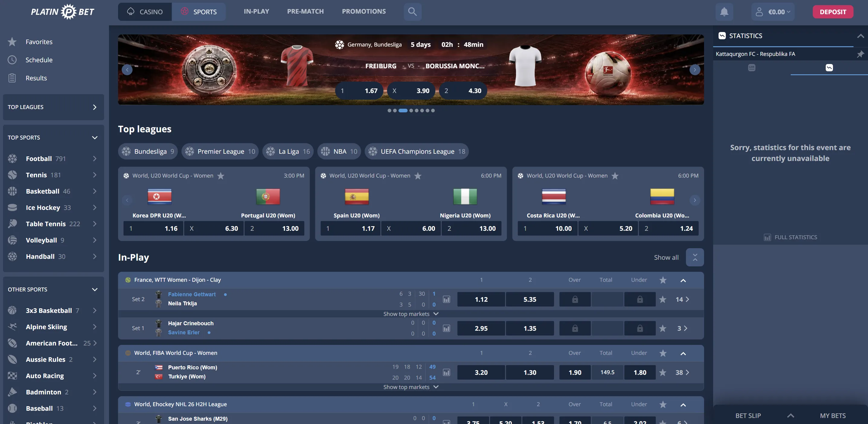Screen dimensions: 868x424
Task: Expand TOP LEAGUES section
Action: pos(53,107)
